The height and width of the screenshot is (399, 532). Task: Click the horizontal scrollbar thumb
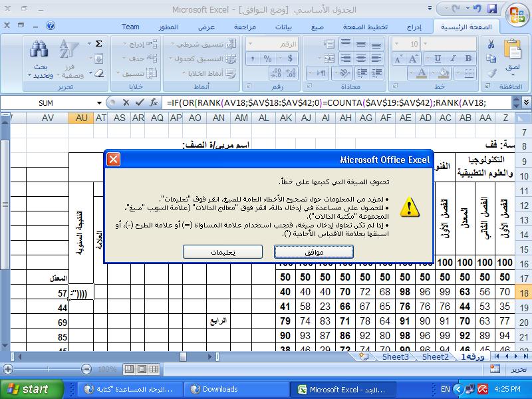coord(184,356)
